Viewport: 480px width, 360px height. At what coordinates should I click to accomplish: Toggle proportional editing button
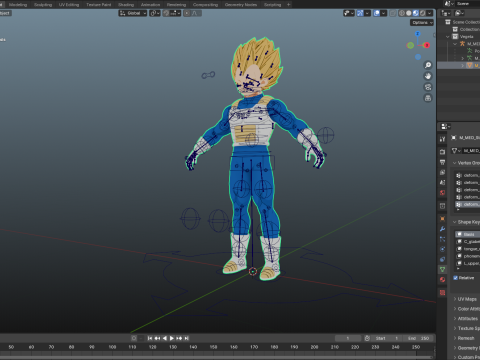(187, 13)
